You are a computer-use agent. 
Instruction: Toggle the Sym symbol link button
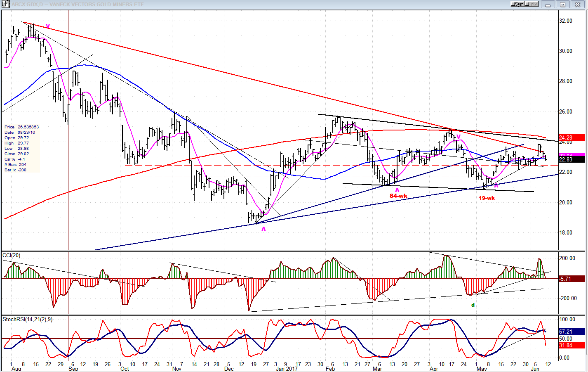click(517, 4)
